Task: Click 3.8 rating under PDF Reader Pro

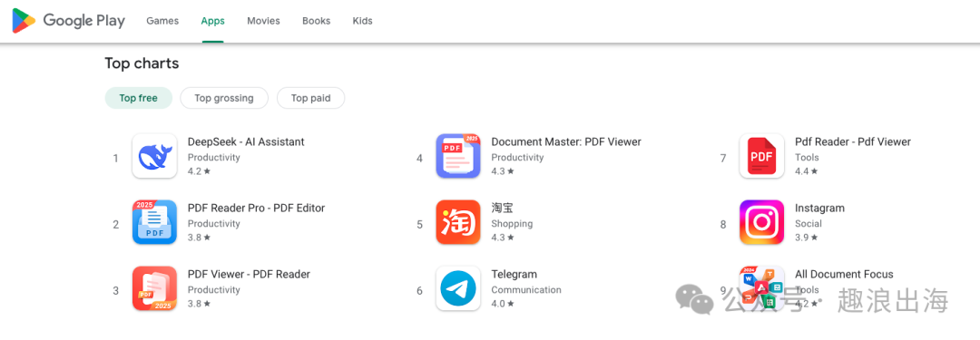Action: (x=199, y=238)
